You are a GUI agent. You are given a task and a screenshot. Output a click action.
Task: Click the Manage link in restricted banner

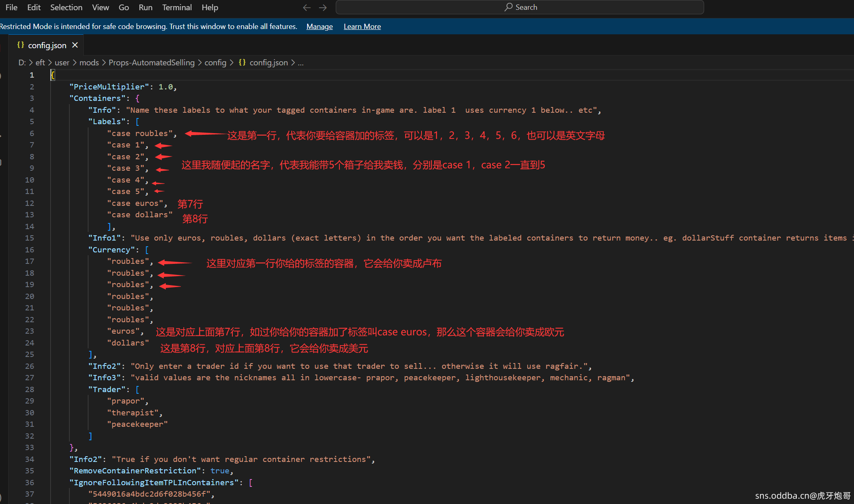[319, 27]
